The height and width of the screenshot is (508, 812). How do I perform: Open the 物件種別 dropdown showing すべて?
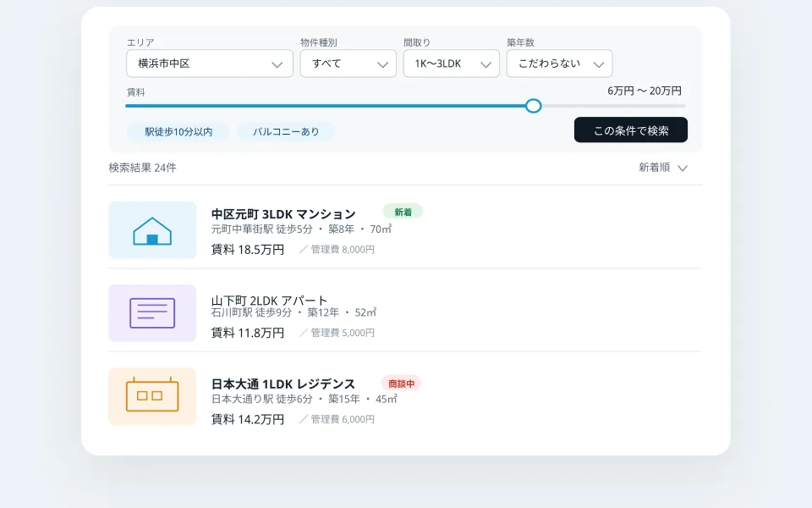[x=348, y=63]
